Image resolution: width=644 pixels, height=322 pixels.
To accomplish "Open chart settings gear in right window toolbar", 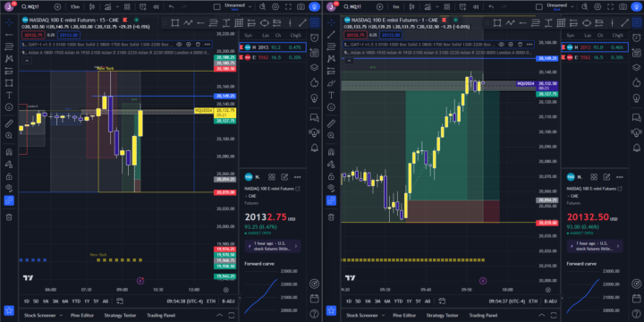I will click(597, 7).
